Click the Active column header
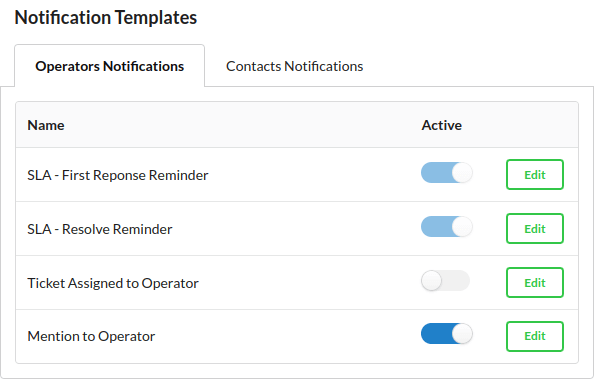The width and height of the screenshot is (606, 390). coord(441,125)
